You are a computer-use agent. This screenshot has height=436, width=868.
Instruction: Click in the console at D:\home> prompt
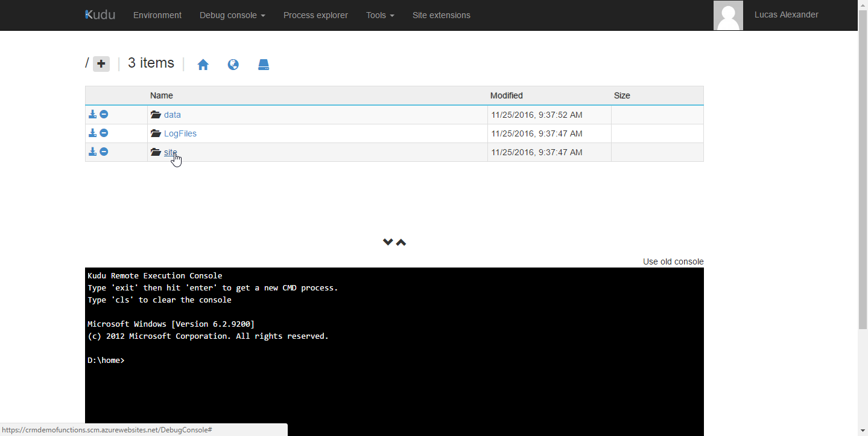106,360
